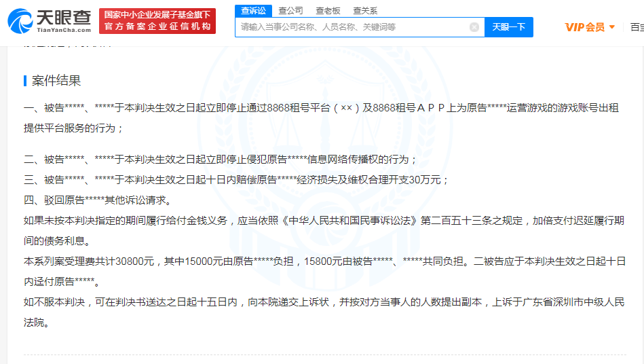Open the 查老板 search tab
644x364 pixels.
click(328, 10)
